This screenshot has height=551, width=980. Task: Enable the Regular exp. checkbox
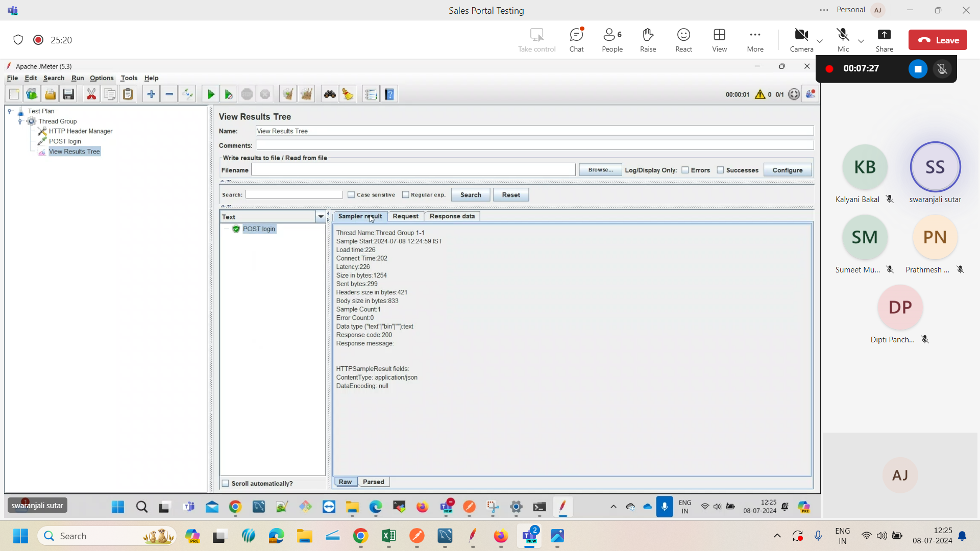[405, 195]
